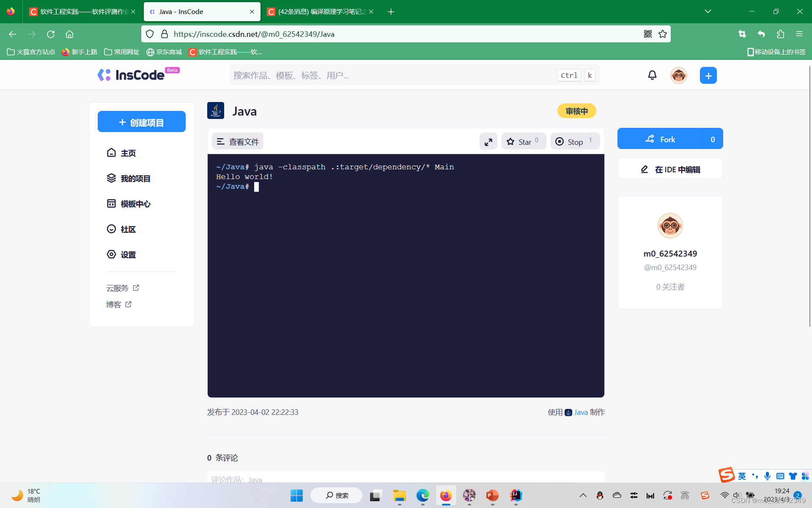Click the Java template link

click(580, 412)
